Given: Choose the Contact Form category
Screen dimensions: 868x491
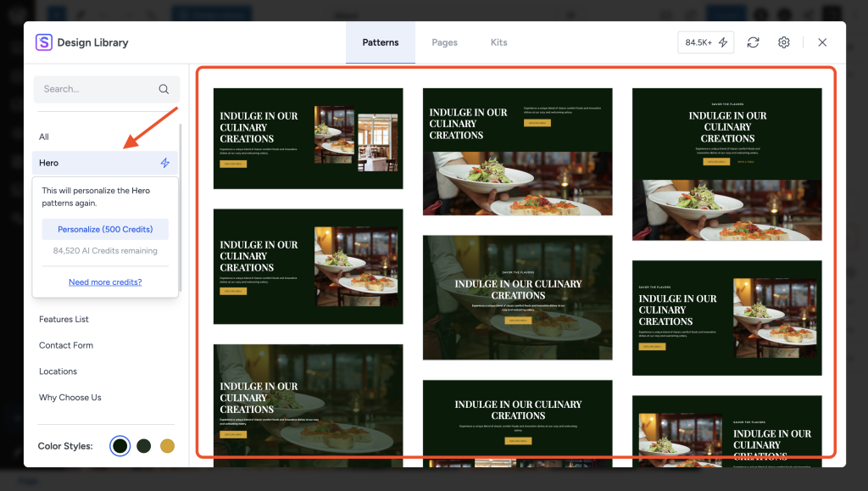Looking at the screenshot, I should click(x=66, y=345).
